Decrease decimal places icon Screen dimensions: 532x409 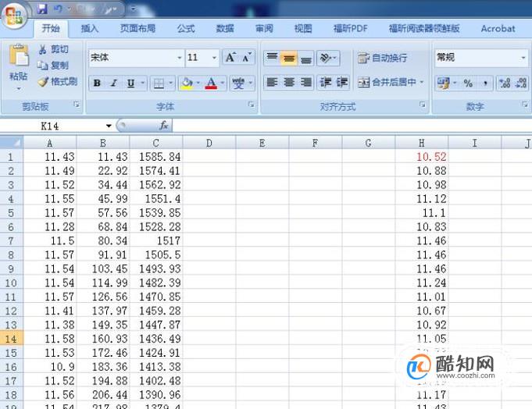pos(521,83)
